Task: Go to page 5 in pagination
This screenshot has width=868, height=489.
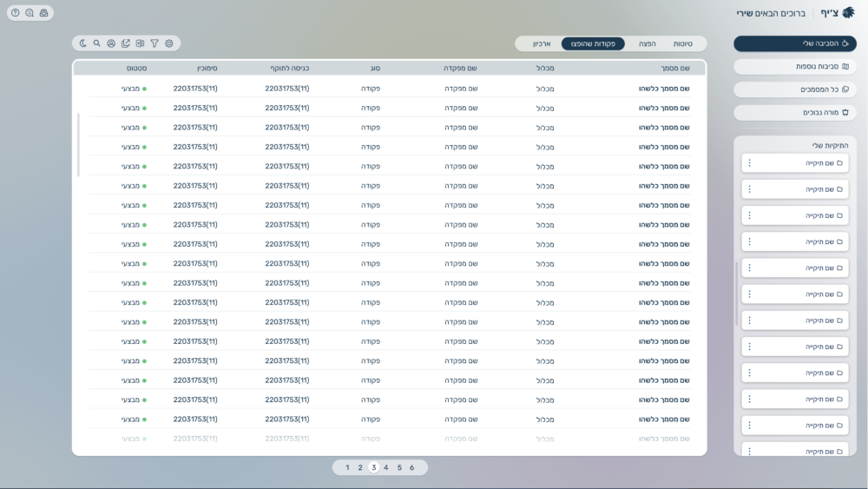Action: (x=399, y=467)
